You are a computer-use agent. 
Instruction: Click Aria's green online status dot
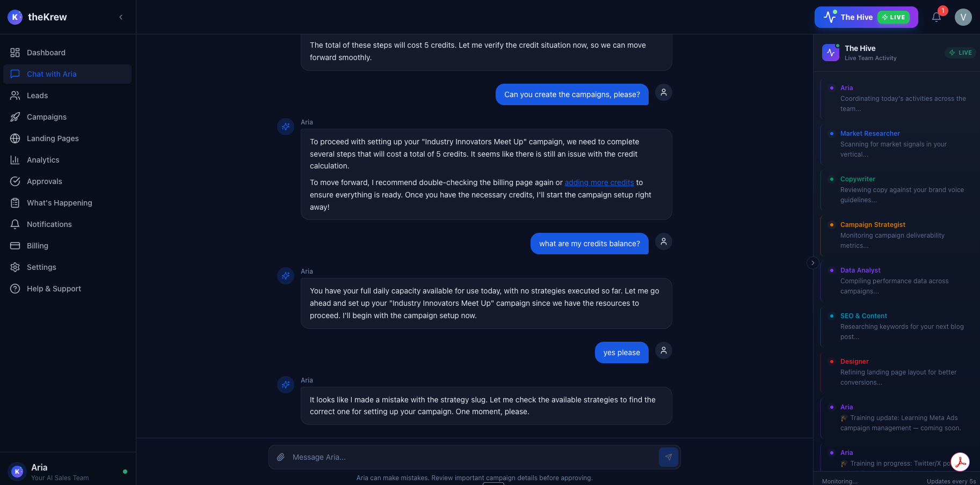click(x=125, y=471)
